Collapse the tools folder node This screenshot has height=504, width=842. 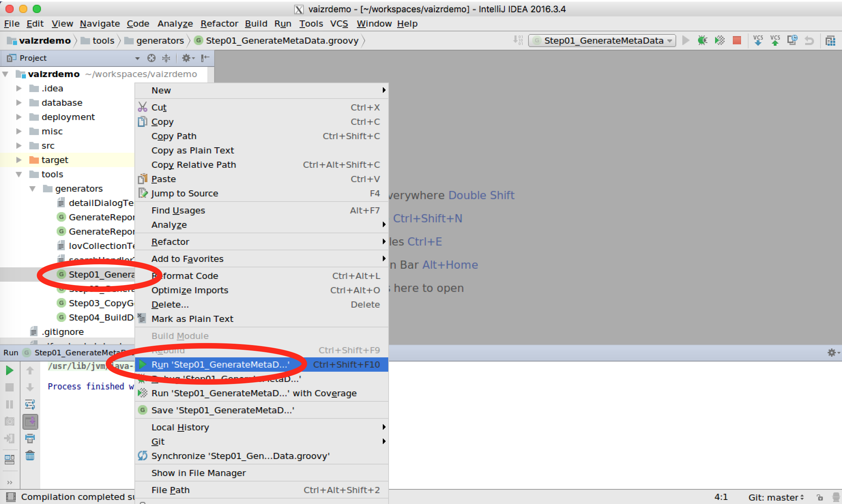pyautogui.click(x=19, y=175)
